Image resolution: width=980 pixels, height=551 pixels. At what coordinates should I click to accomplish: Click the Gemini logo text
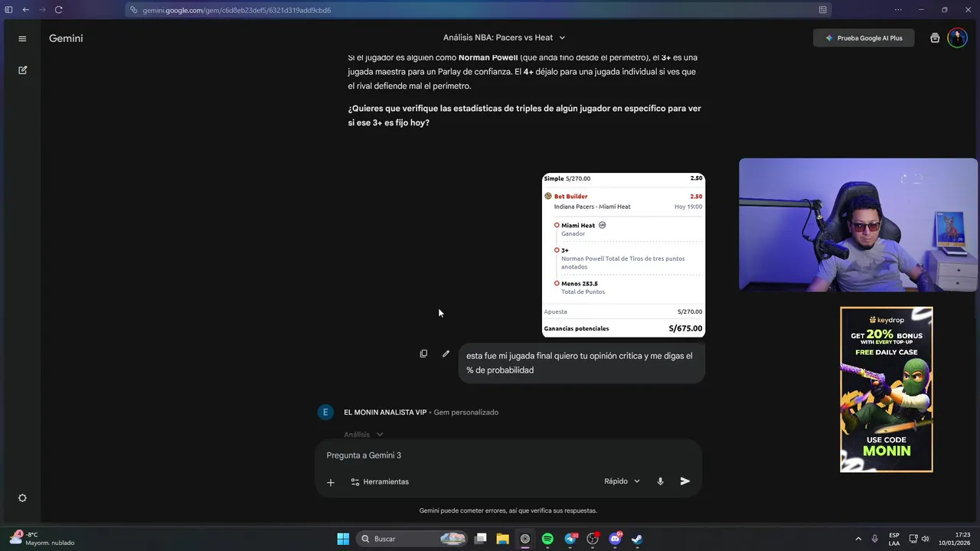click(x=66, y=38)
